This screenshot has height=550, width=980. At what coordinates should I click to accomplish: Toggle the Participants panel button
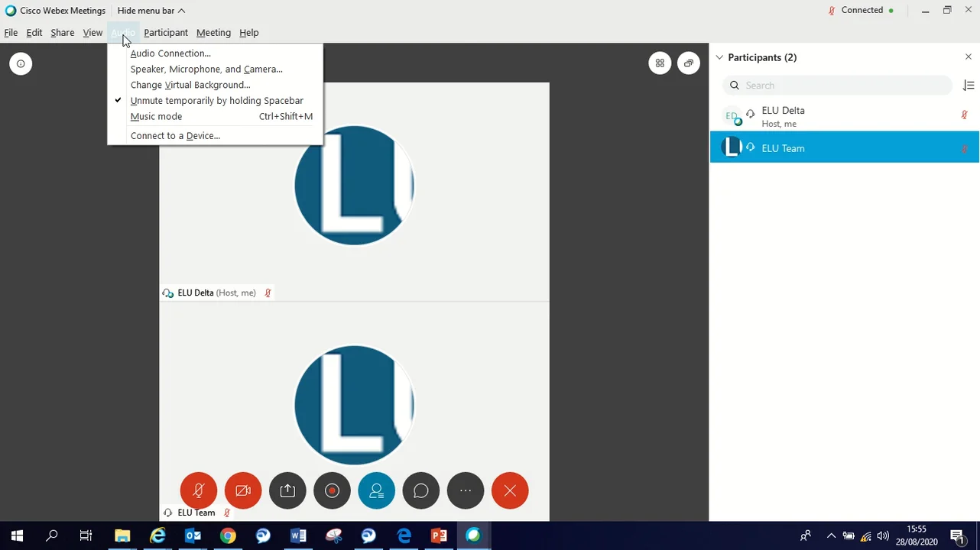coord(376,490)
